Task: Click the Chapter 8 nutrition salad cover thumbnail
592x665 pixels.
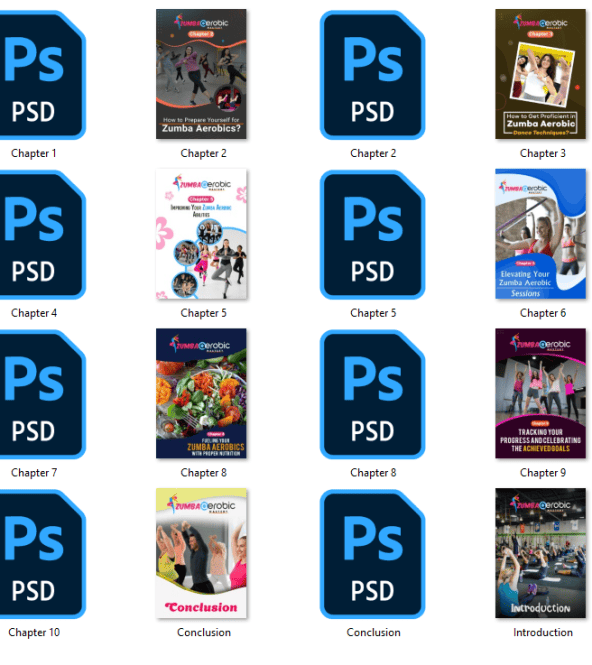Action: (x=201, y=393)
